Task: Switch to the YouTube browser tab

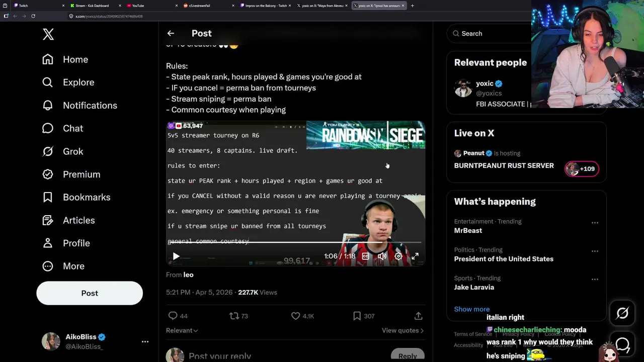Action: click(x=151, y=6)
